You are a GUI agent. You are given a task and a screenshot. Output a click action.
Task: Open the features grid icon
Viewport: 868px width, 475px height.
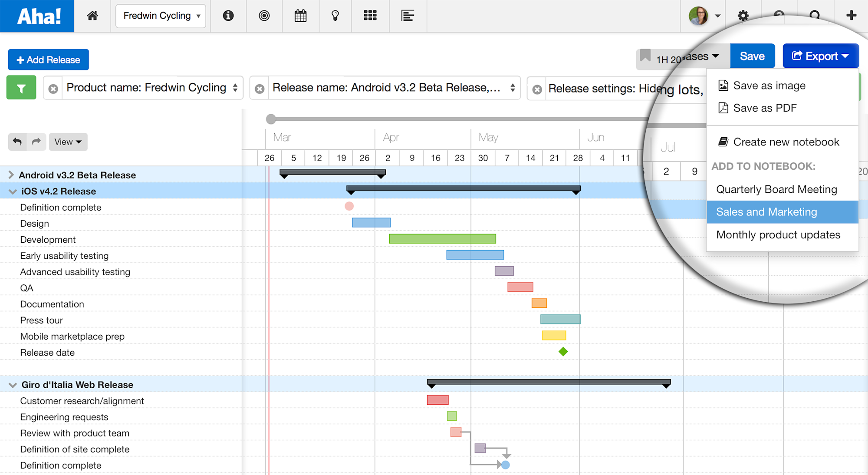[x=370, y=16]
